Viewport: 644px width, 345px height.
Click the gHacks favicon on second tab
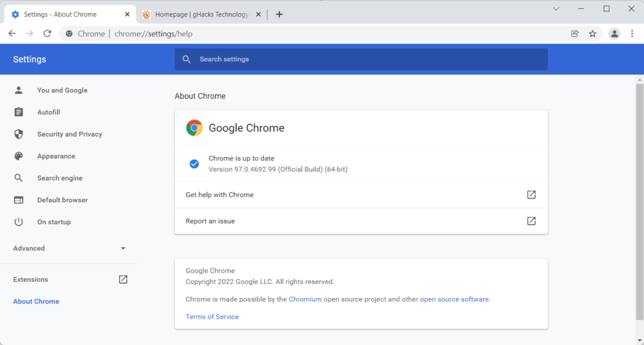146,14
